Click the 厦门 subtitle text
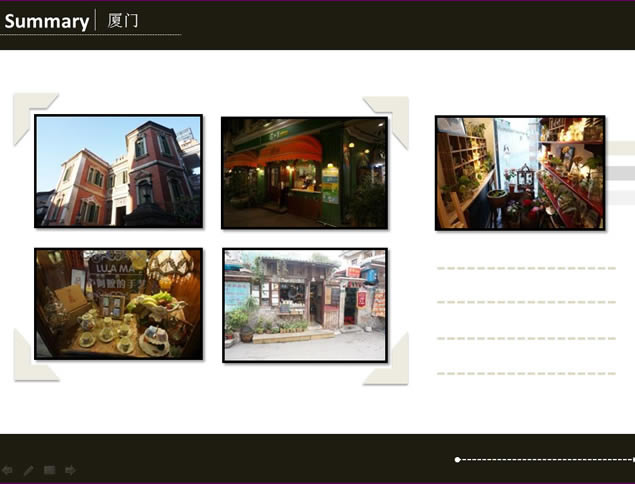This screenshot has height=484, width=635. (x=123, y=21)
